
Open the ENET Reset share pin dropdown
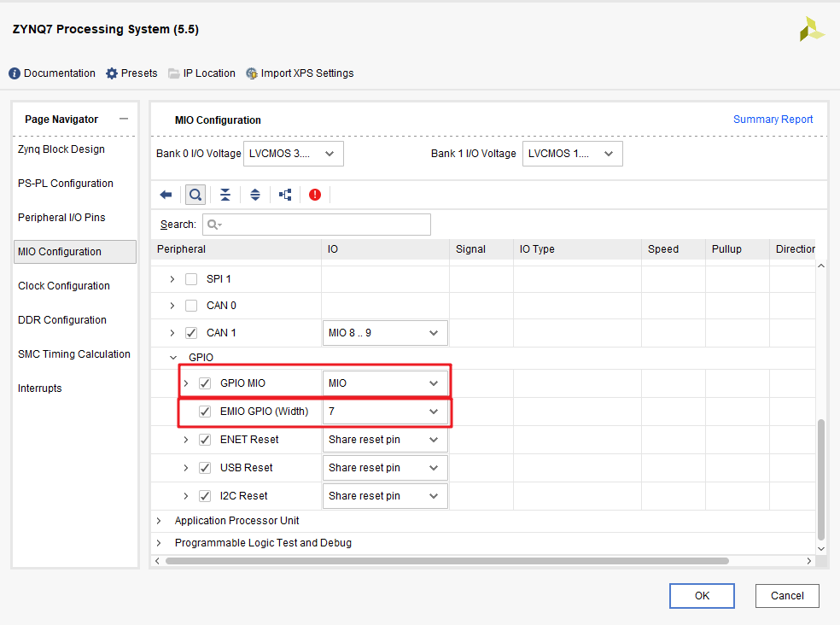tap(385, 440)
